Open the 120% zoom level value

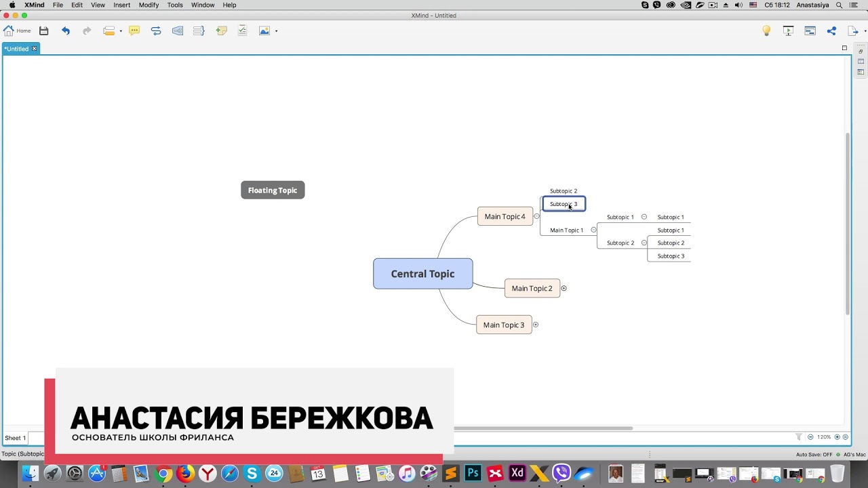pos(824,437)
